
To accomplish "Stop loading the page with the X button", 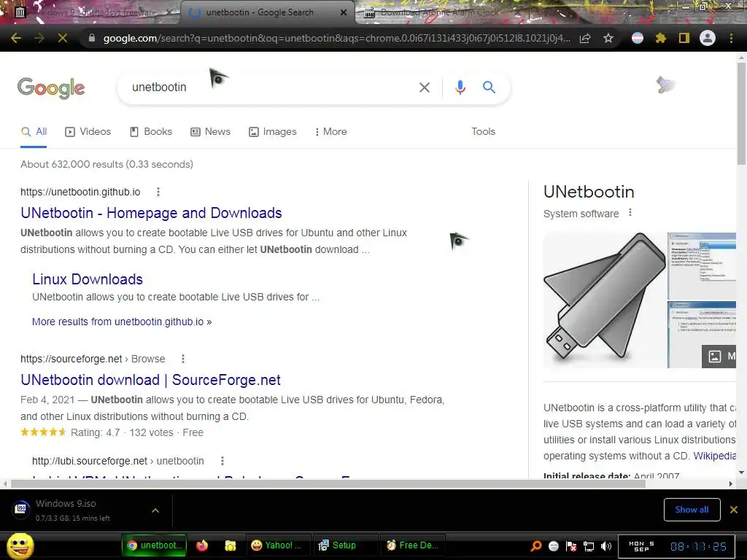I will 63,38.
